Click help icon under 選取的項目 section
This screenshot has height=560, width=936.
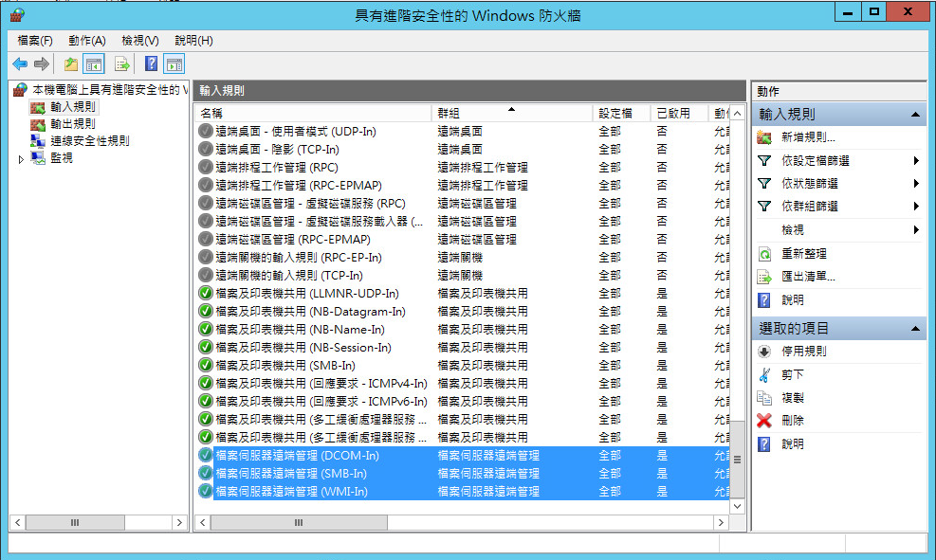764,444
